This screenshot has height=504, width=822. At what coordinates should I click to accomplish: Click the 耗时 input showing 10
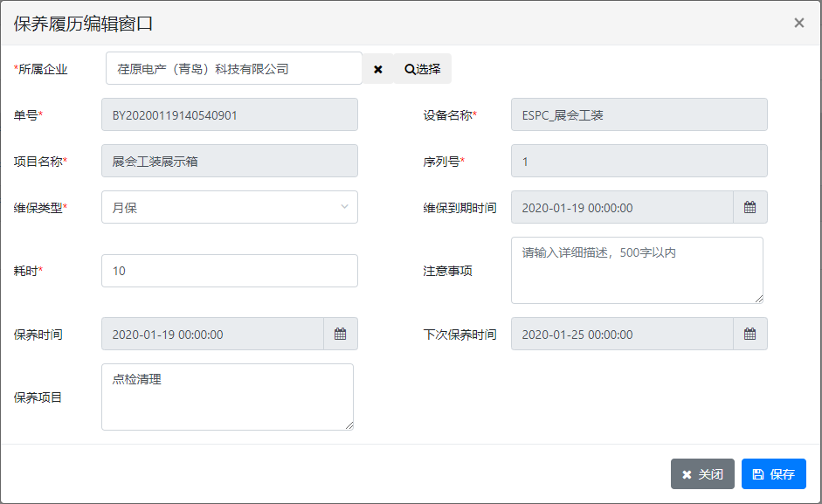[x=230, y=271]
